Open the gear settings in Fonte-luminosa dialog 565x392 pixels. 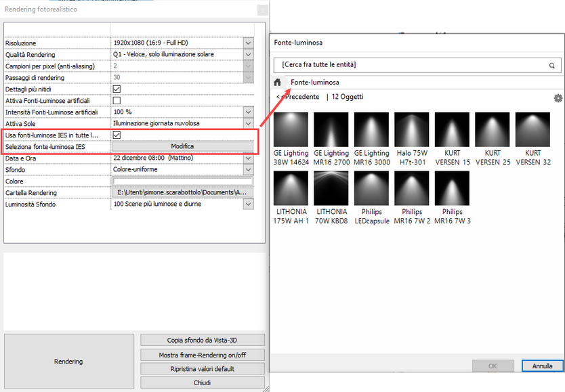tap(558, 98)
